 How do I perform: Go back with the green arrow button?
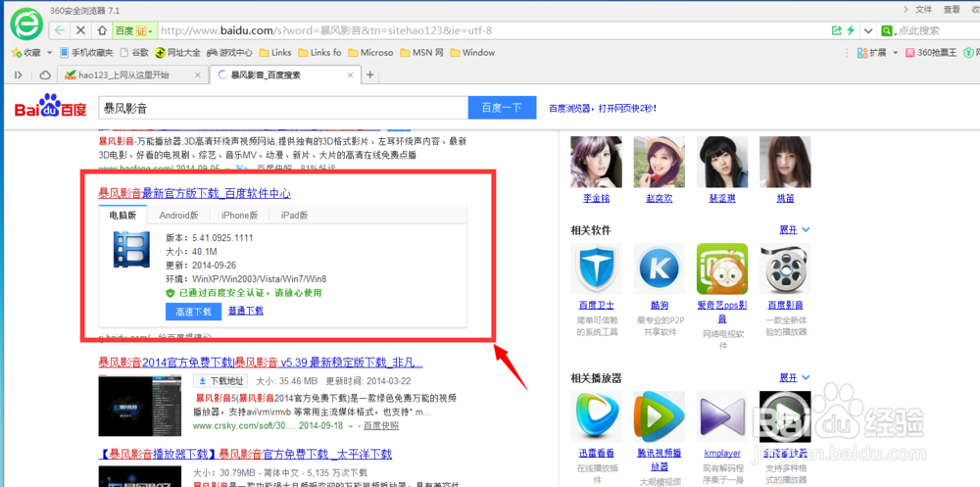click(x=60, y=30)
